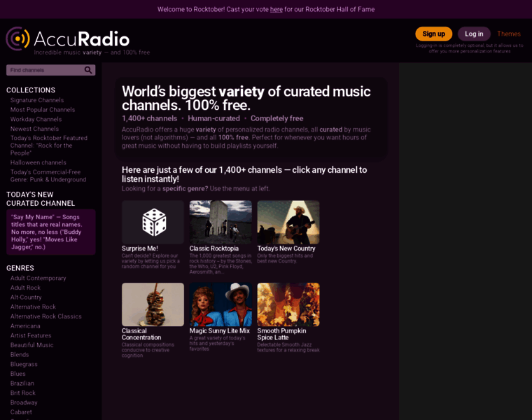Screen dimensions: 532x420
Task: Click the Surprise Me! title
Action: point(140,248)
